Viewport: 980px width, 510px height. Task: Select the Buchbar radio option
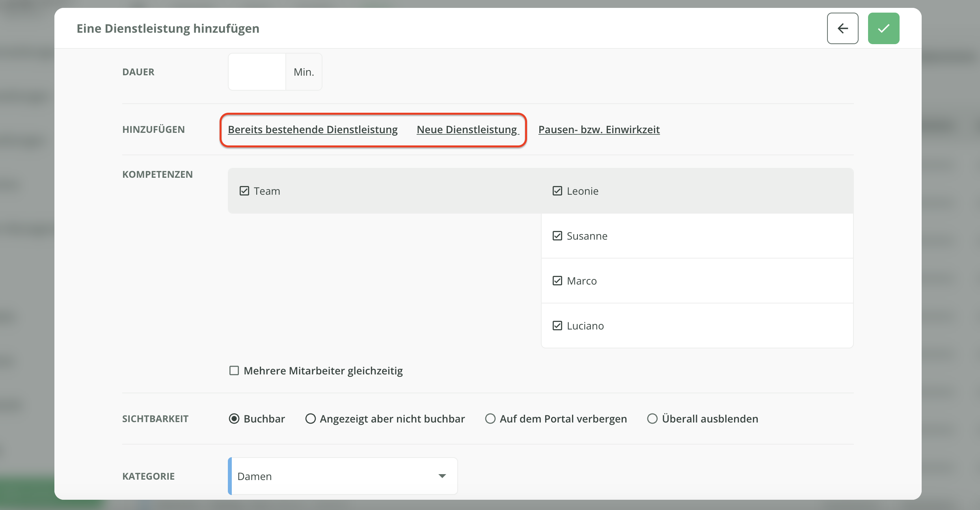pyautogui.click(x=234, y=419)
